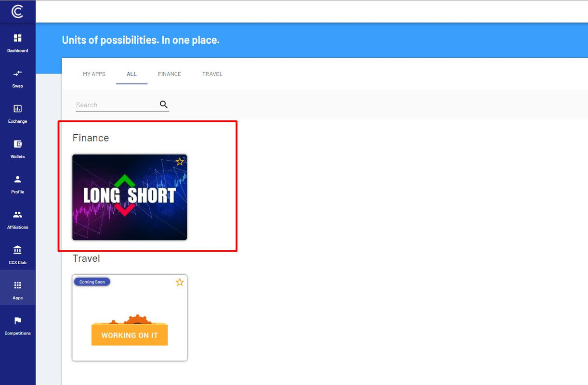Image resolution: width=588 pixels, height=385 pixels.
Task: Star the Working On It travel app
Action: 180,282
